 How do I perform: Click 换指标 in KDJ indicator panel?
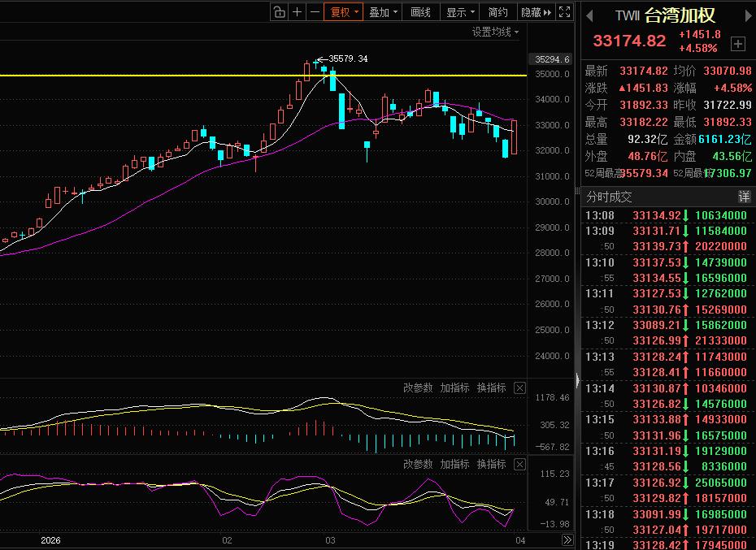(491, 464)
